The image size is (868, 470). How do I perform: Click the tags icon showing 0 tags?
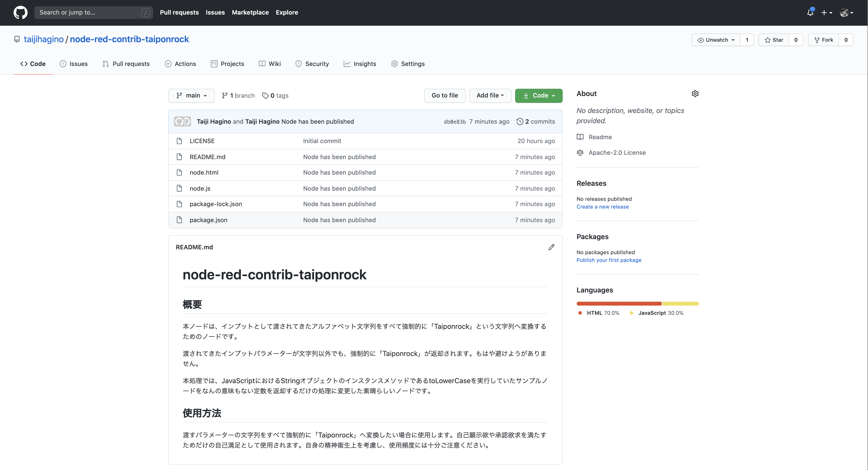pos(266,96)
